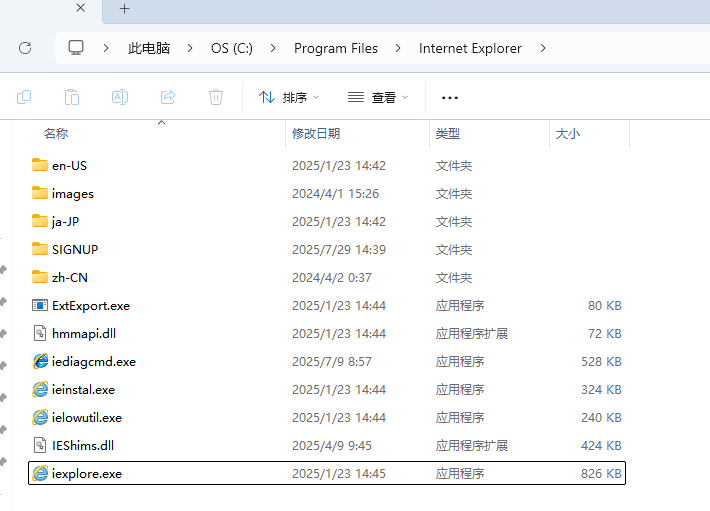Viewport: 710px width, 511px height.
Task: Add a new tab with plus button
Action: tap(125, 8)
